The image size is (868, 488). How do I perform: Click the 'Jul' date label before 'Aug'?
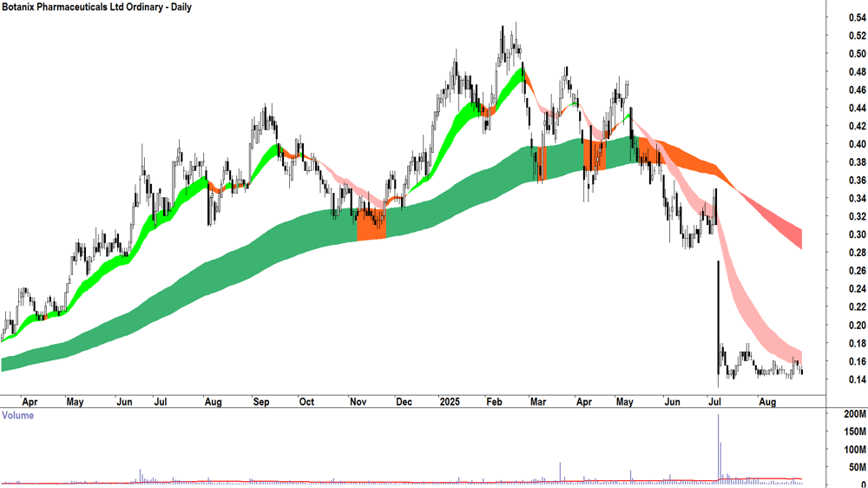(160, 402)
